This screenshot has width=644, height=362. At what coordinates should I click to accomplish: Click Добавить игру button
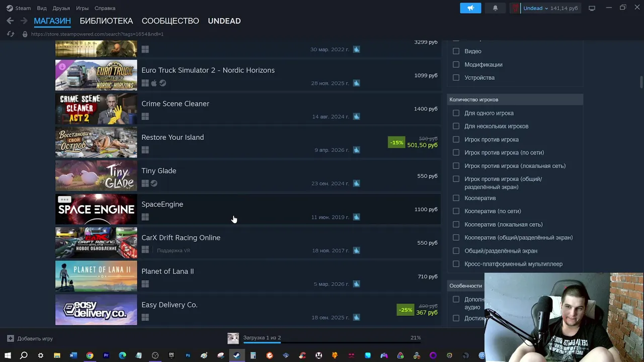(x=30, y=338)
